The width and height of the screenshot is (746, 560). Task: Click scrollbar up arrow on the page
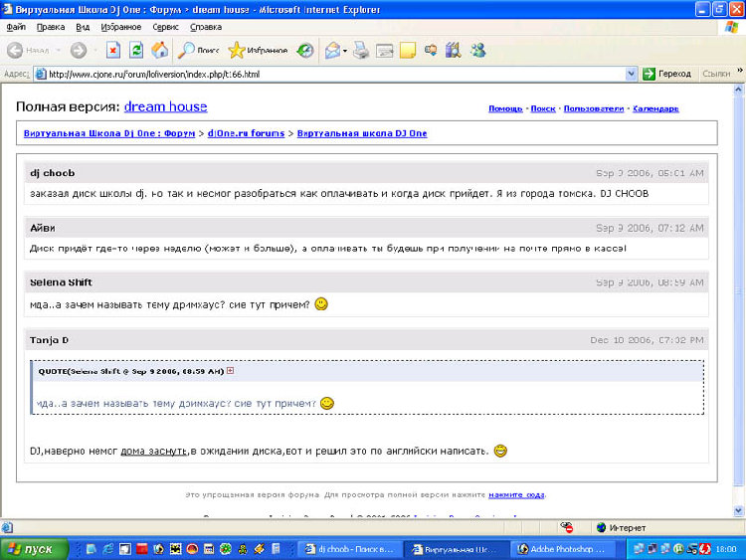point(738,89)
